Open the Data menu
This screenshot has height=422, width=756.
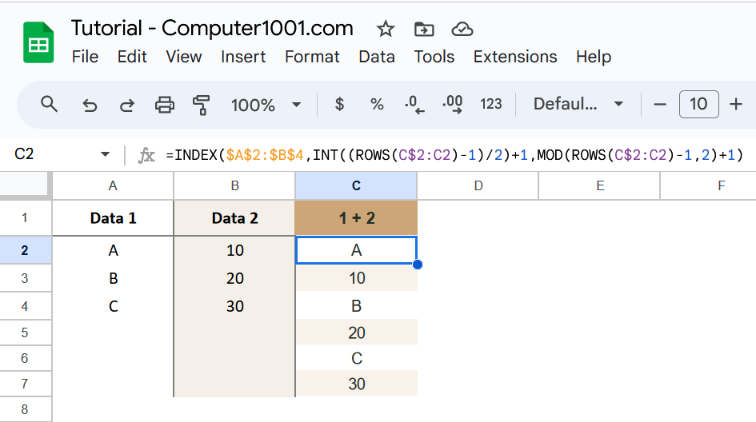tap(377, 57)
